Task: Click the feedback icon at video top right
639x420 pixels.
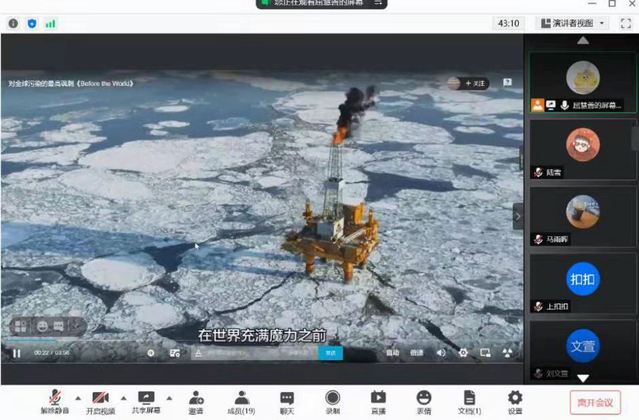Action: tap(507, 83)
